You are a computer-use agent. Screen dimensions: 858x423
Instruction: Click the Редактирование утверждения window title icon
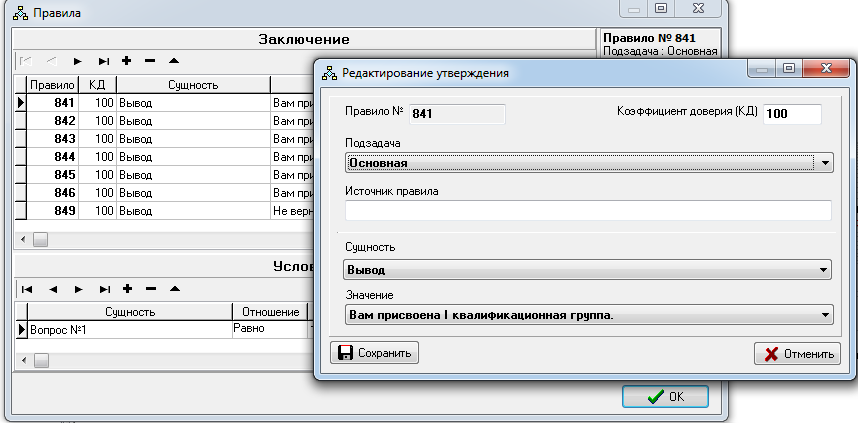(329, 73)
